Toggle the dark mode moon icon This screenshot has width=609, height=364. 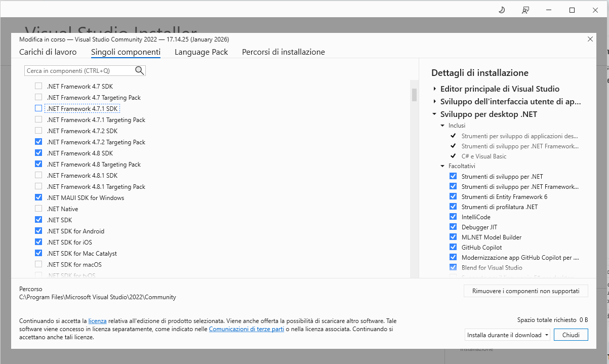[x=502, y=10]
